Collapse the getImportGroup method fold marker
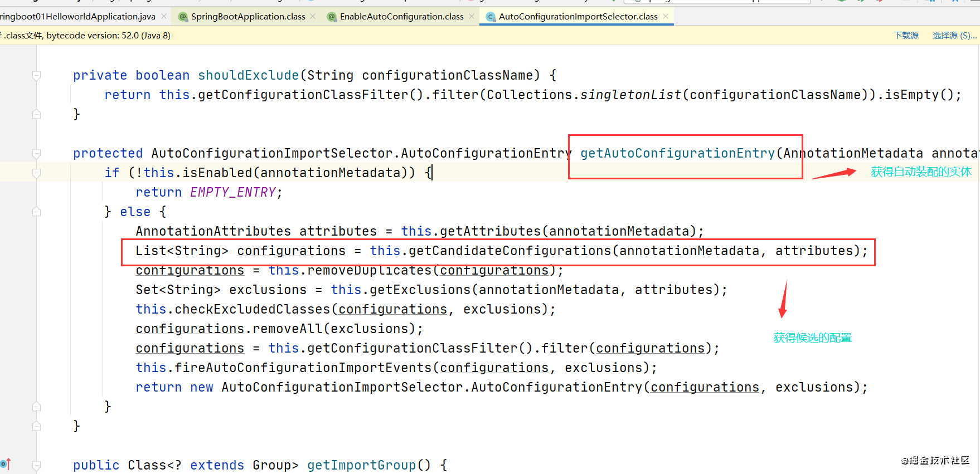This screenshot has height=474, width=980. point(36,465)
